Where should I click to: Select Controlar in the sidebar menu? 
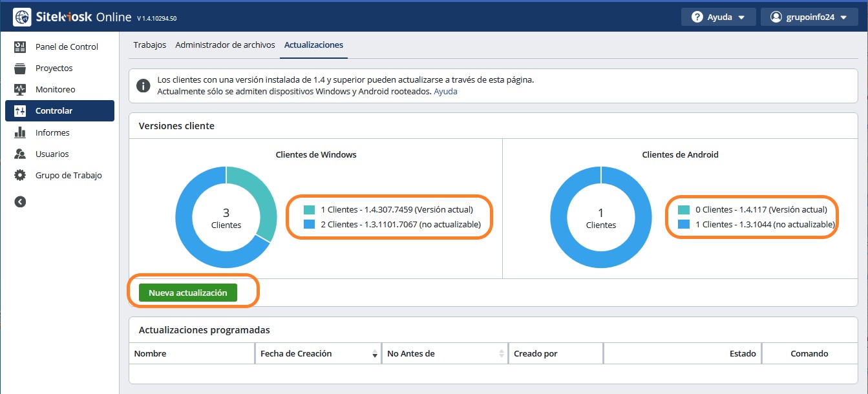pos(59,111)
